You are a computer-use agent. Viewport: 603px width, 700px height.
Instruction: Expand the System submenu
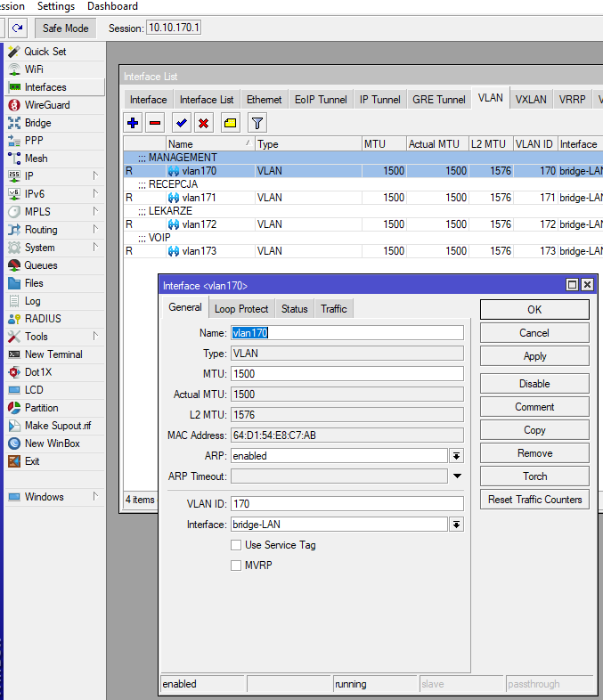pyautogui.click(x=95, y=248)
